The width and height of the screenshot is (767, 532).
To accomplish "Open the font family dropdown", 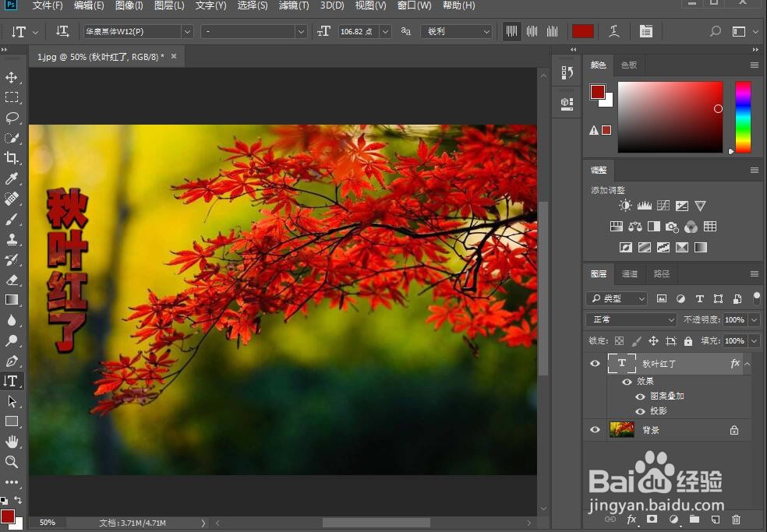I will 187,32.
